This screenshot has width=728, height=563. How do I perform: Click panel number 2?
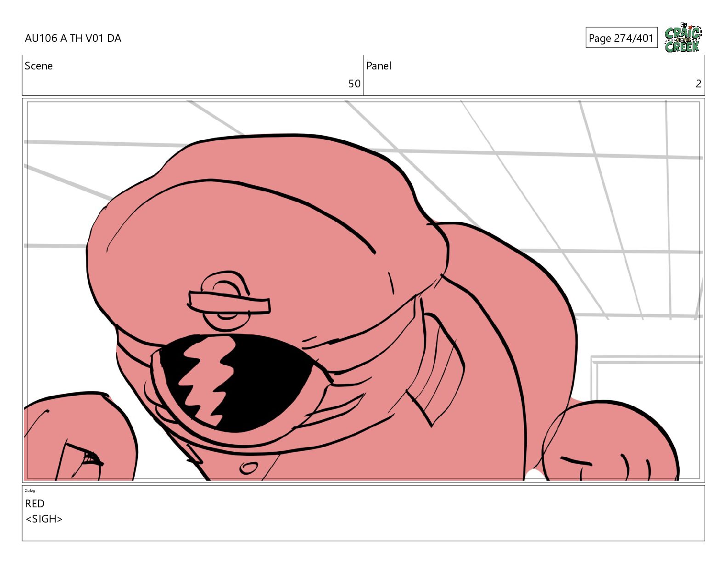tap(699, 84)
